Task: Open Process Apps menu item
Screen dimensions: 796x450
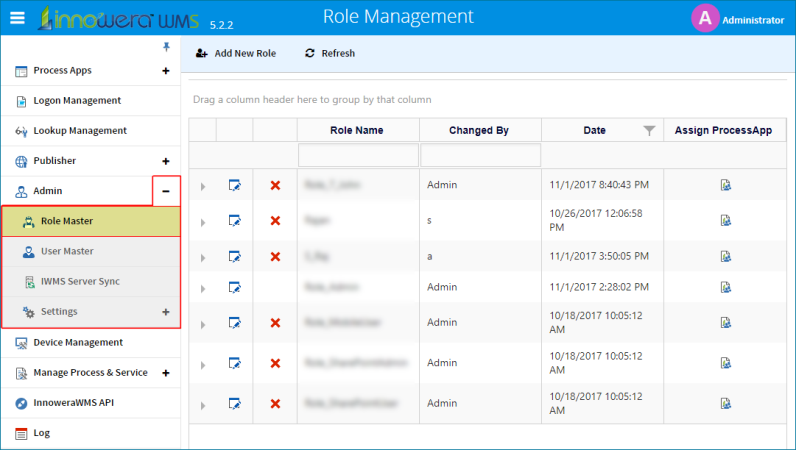Action: (x=62, y=71)
